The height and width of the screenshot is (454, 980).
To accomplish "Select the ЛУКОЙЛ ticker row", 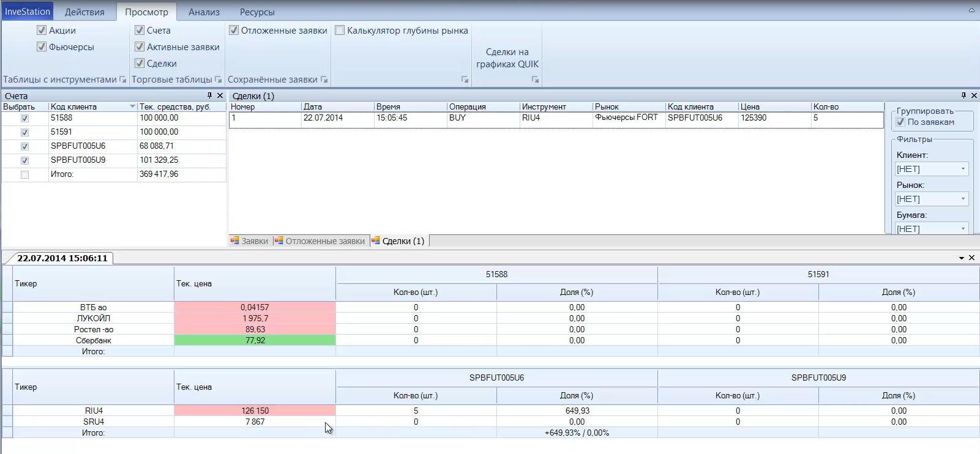I will [94, 318].
